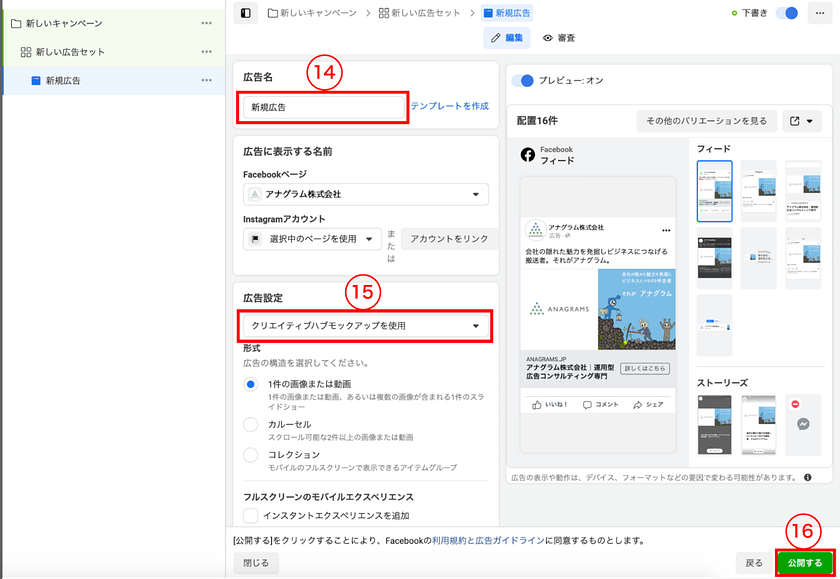Open the three-dot menu for 新規広告
The height and width of the screenshot is (579, 840).
coord(206,81)
